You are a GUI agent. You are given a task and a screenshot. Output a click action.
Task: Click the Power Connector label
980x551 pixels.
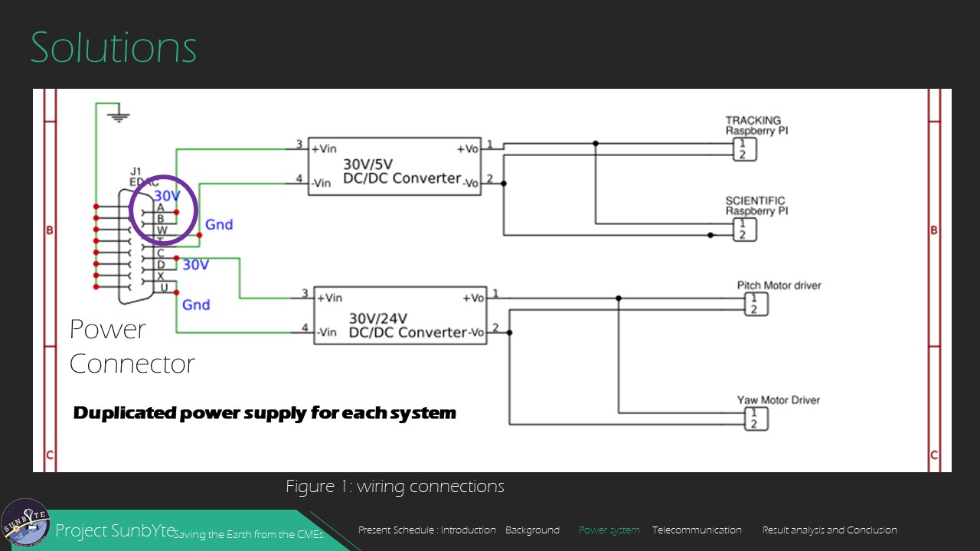coord(132,346)
